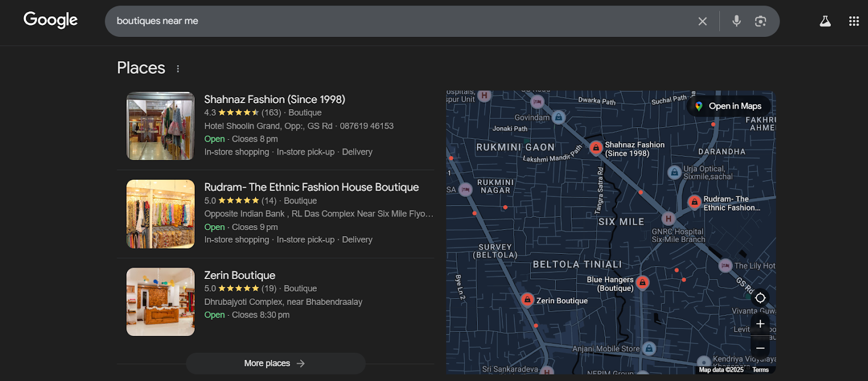
Task: Click Govindam shop marker on map
Action: 559,117
